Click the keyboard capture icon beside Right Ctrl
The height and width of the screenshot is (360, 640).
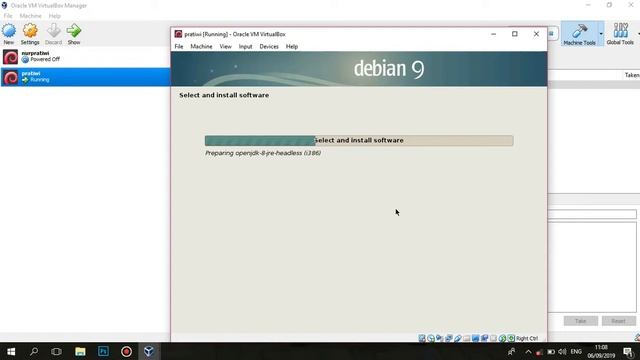click(x=511, y=338)
